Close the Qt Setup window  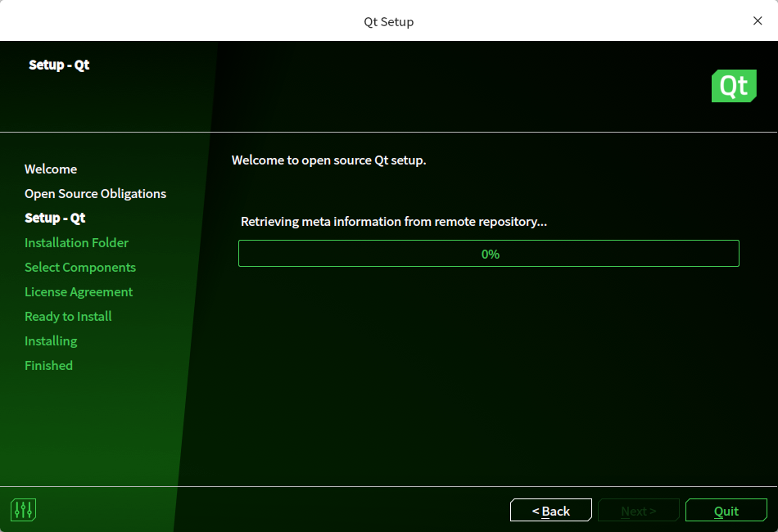758,20
